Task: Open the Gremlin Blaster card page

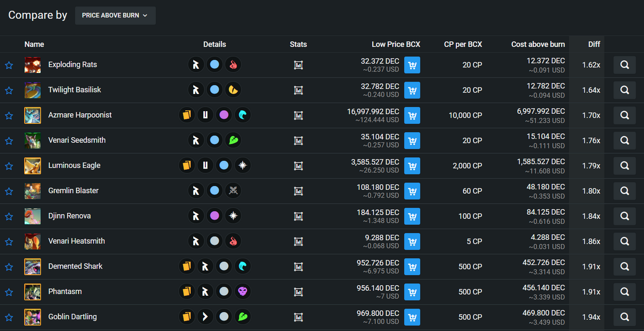Action: click(73, 190)
